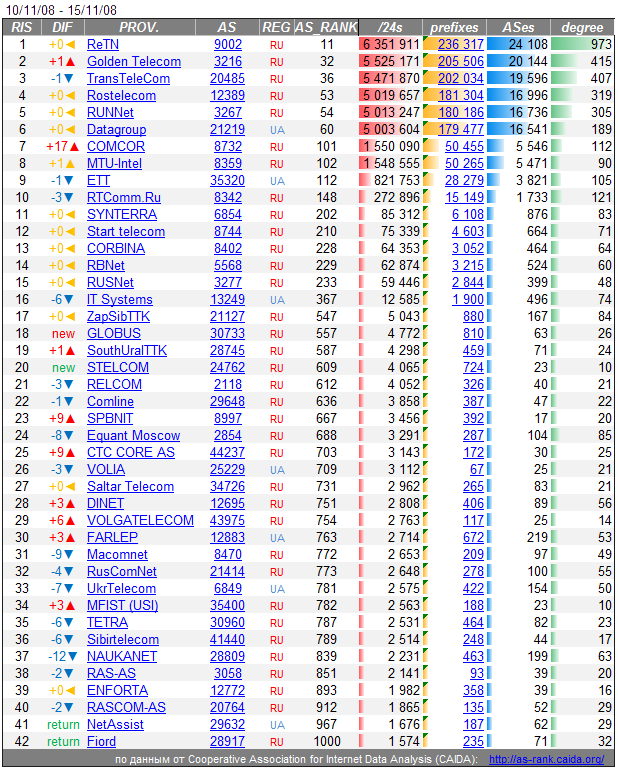Screen dimensions: 618x769
Task: Open the ETT provider link
Action: pyautogui.click(x=99, y=180)
